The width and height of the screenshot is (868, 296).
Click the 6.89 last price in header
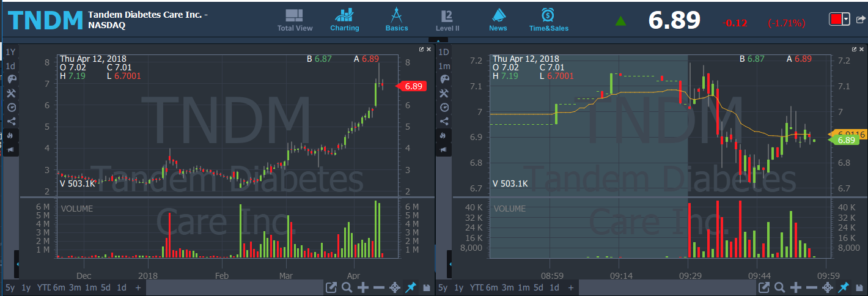click(674, 21)
